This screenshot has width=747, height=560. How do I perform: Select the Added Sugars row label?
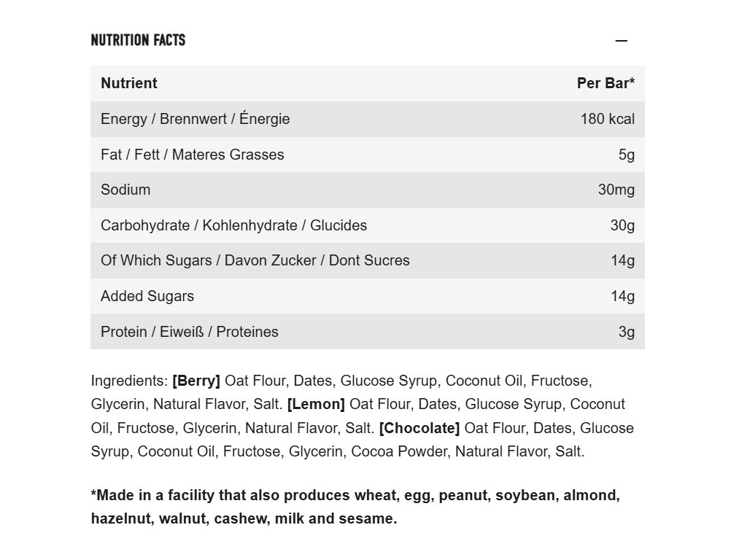click(147, 296)
